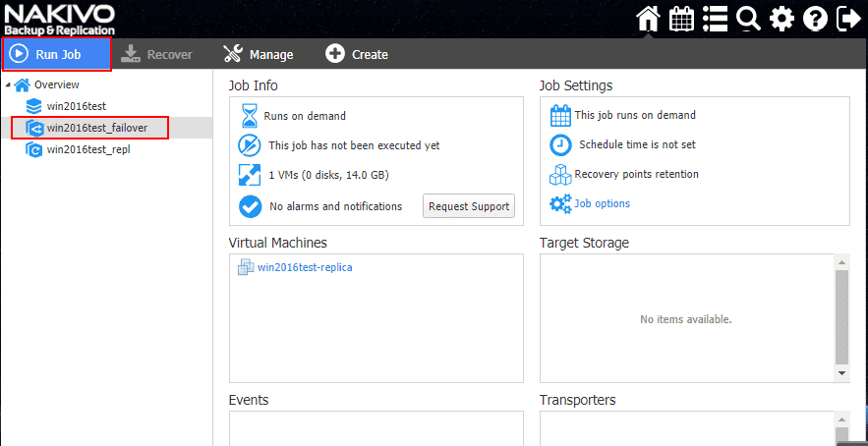Select Overview in the job tree

click(56, 84)
